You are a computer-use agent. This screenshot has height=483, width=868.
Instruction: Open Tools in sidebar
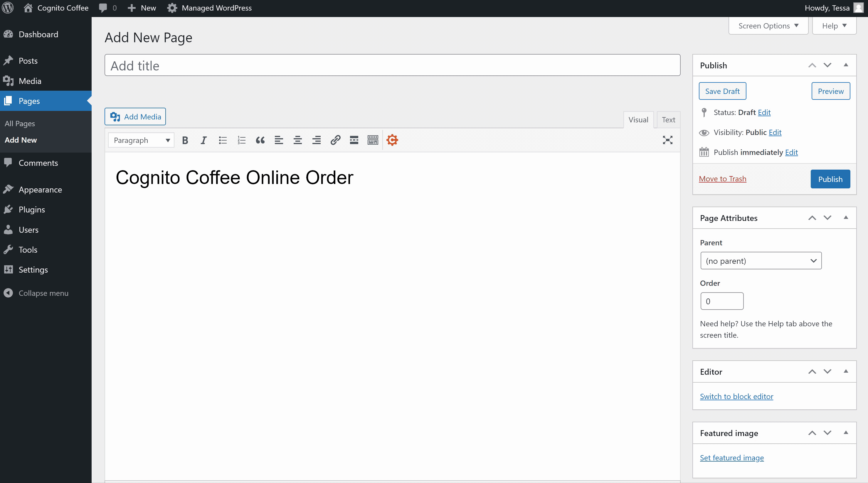[x=46, y=250]
